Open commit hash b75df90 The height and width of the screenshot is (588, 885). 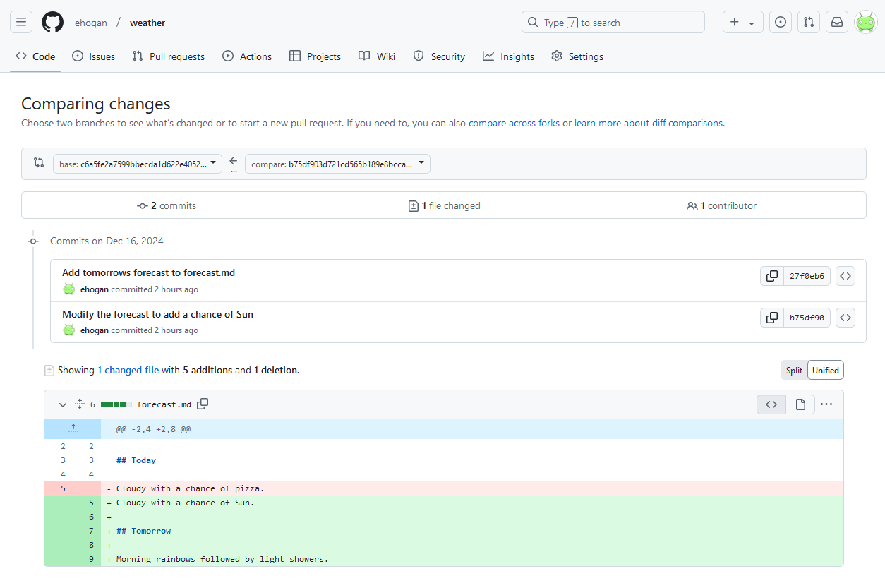point(807,318)
